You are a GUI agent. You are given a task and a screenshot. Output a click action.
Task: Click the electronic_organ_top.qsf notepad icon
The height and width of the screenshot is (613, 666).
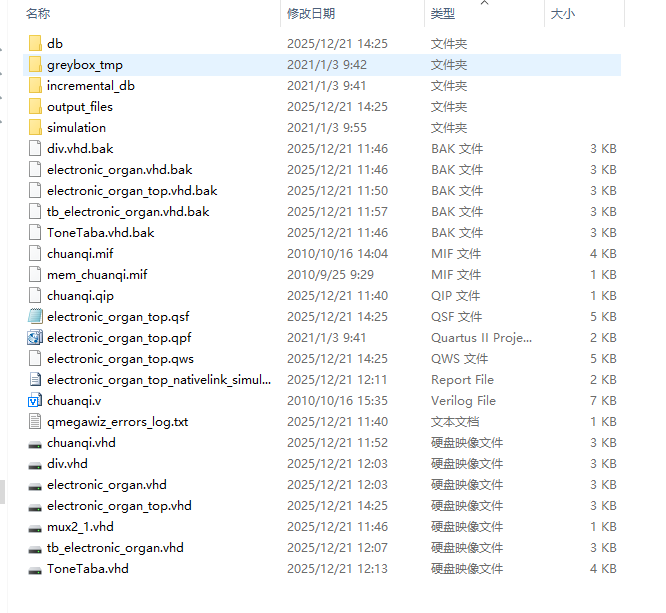coord(35,316)
